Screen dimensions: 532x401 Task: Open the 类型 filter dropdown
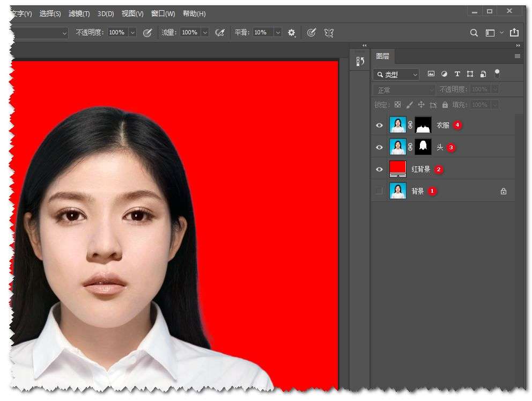tap(396, 75)
